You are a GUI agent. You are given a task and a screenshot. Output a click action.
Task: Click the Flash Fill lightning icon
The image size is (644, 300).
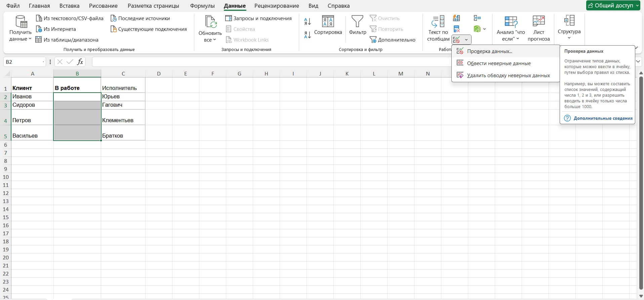(456, 18)
